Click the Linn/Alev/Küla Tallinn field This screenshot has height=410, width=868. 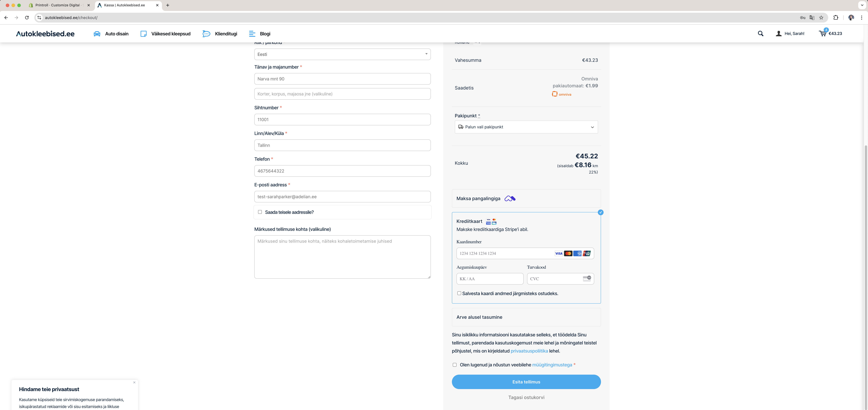coord(342,145)
